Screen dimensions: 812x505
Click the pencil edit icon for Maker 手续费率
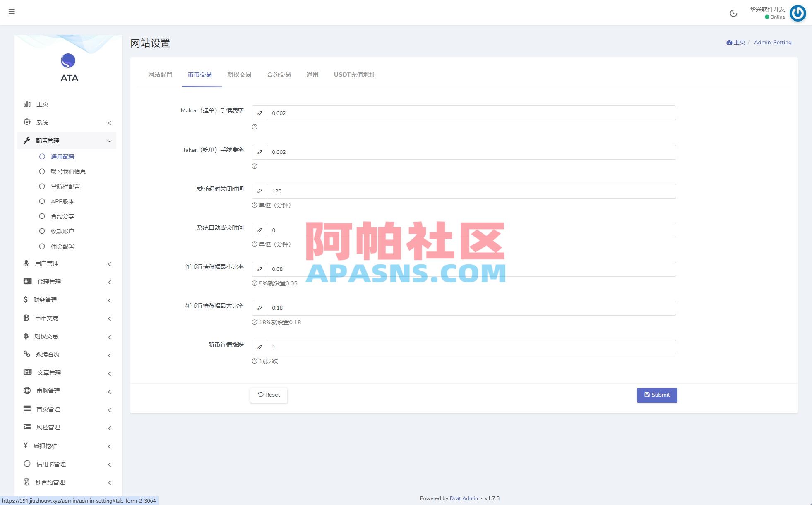click(x=260, y=112)
